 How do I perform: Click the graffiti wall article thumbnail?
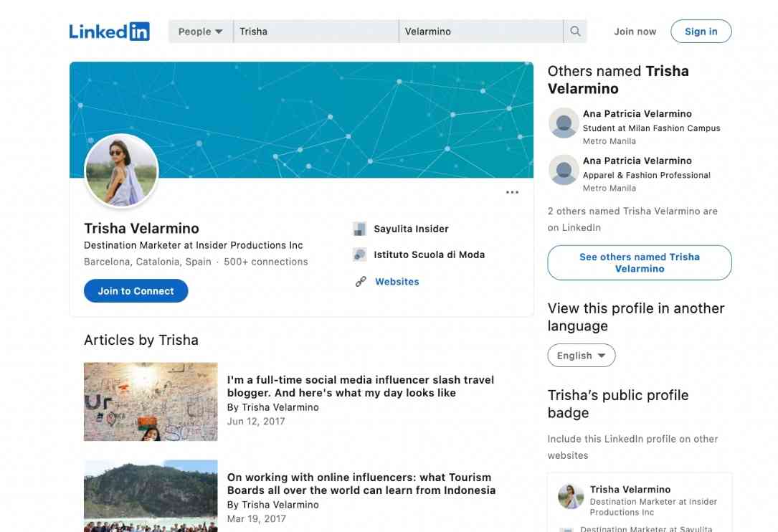pos(151,402)
